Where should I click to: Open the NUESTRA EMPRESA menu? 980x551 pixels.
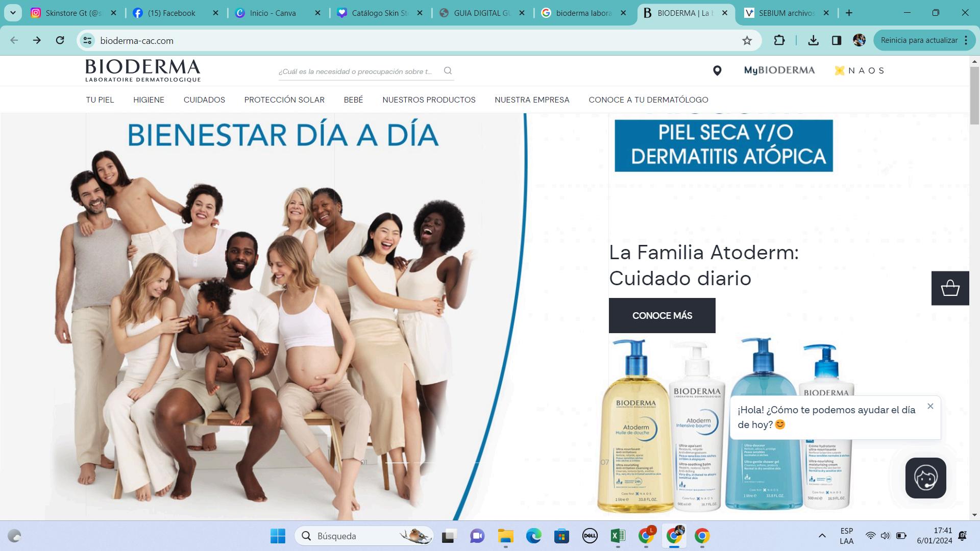(x=532, y=99)
